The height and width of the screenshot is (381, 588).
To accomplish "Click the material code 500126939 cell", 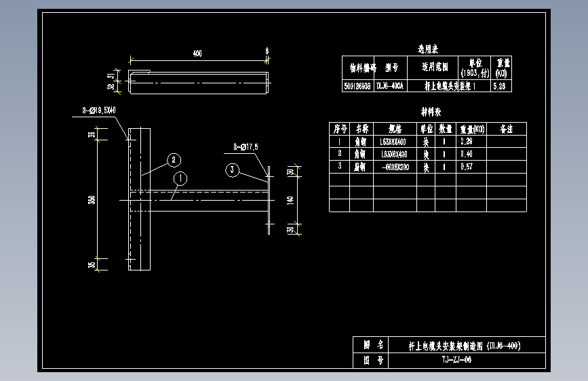I will (357, 86).
